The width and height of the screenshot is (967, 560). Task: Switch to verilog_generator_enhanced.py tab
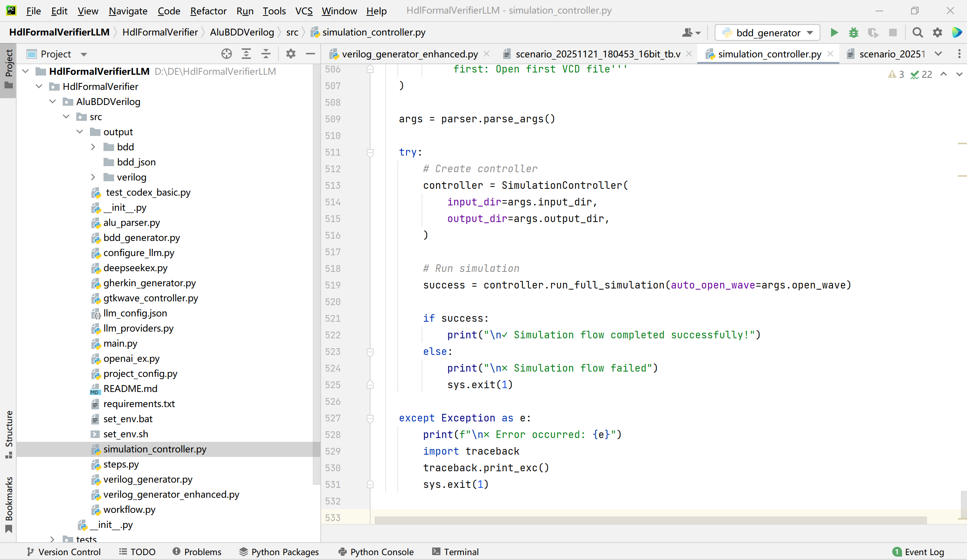tap(409, 54)
